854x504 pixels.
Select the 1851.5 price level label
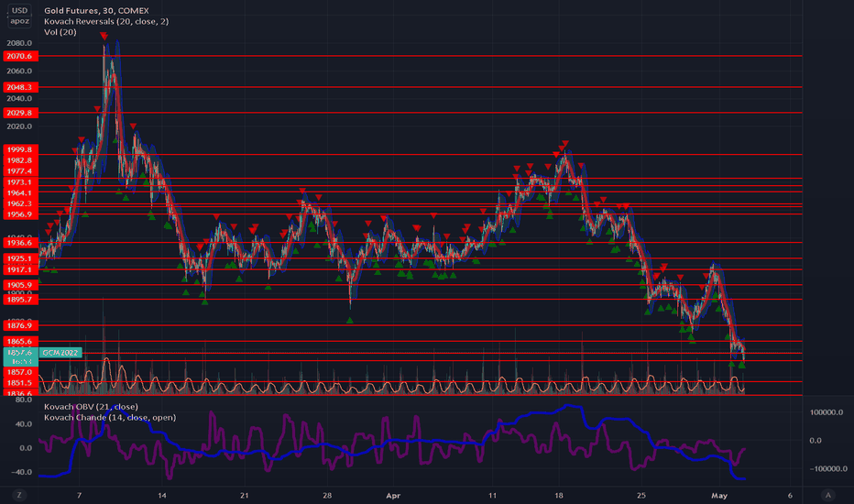19,383
